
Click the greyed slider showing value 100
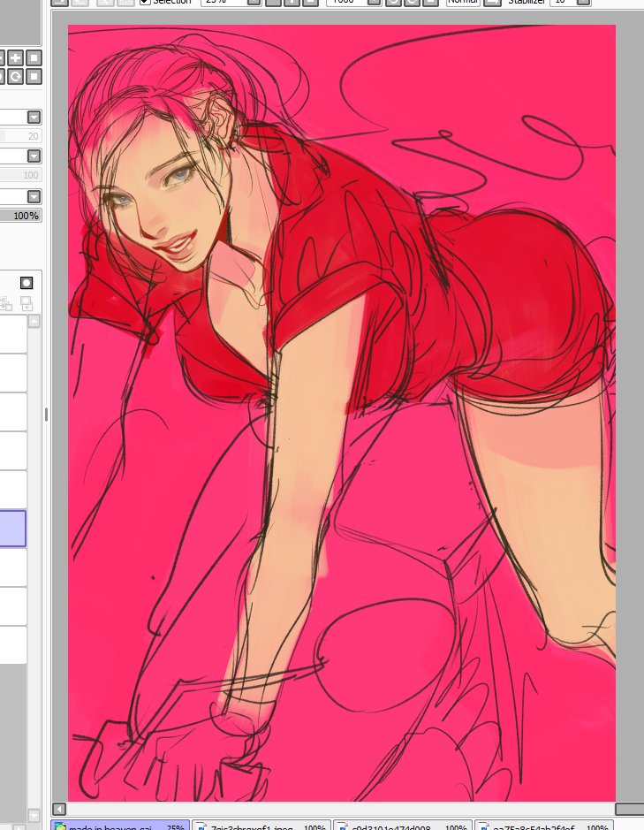click(20, 175)
